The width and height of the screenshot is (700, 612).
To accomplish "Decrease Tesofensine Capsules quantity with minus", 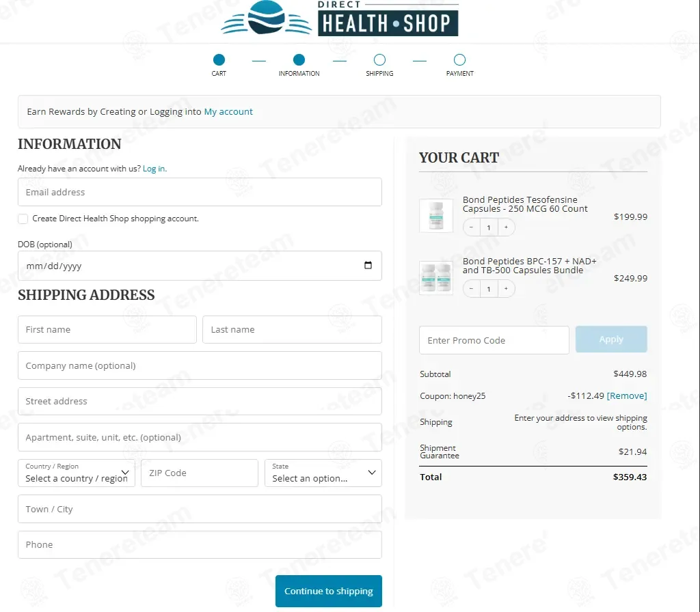I will pos(472,227).
